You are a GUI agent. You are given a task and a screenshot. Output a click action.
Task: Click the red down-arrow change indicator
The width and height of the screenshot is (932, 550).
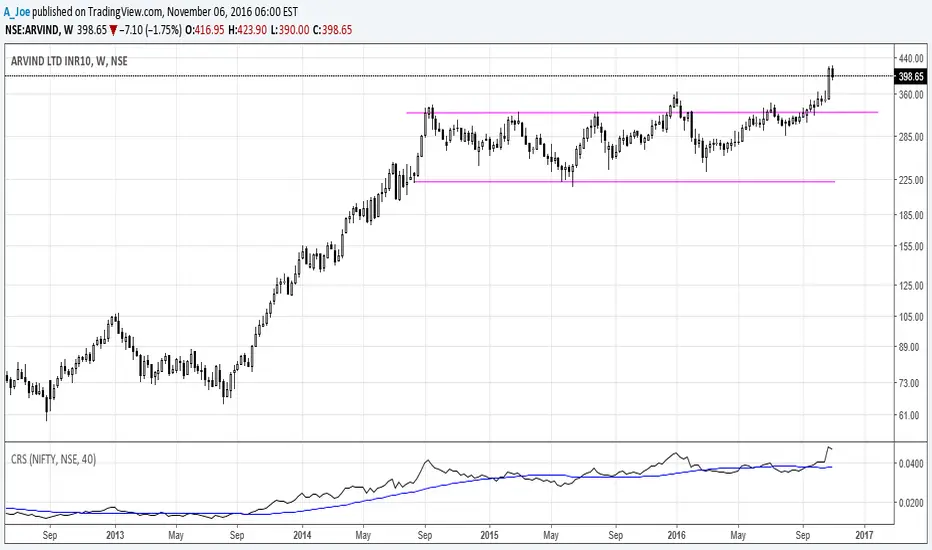tap(113, 30)
